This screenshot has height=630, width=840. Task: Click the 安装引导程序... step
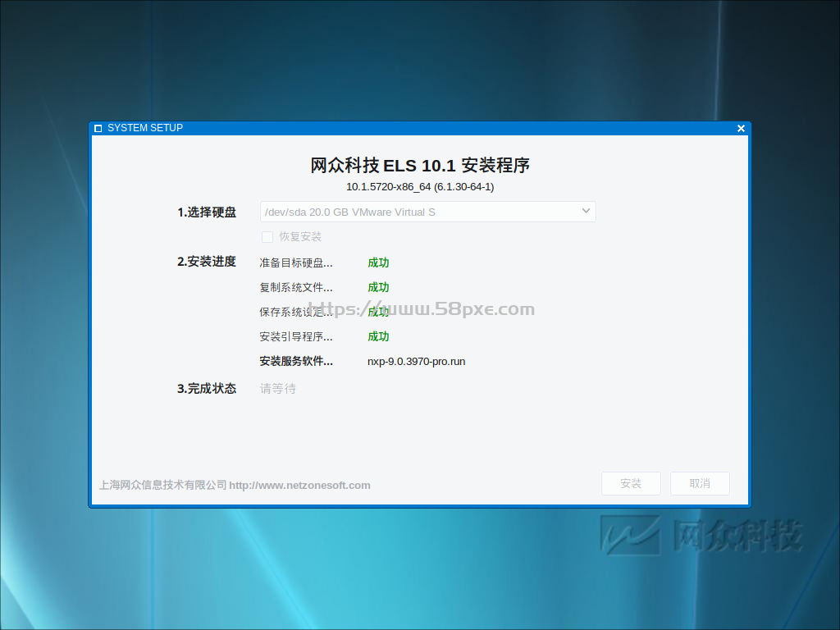(295, 336)
